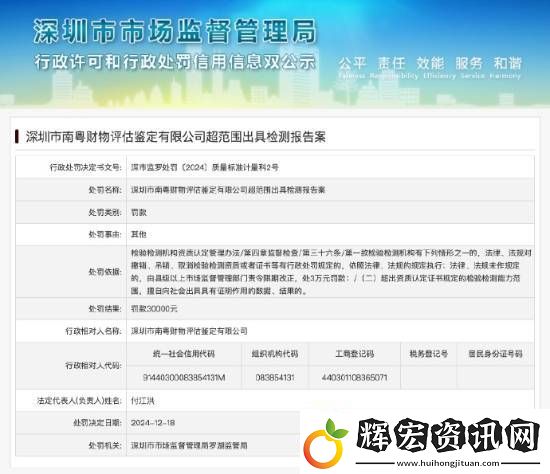The width and height of the screenshot is (550, 474).
Task: Select the decision date 2024-12-18
Action: (153, 423)
